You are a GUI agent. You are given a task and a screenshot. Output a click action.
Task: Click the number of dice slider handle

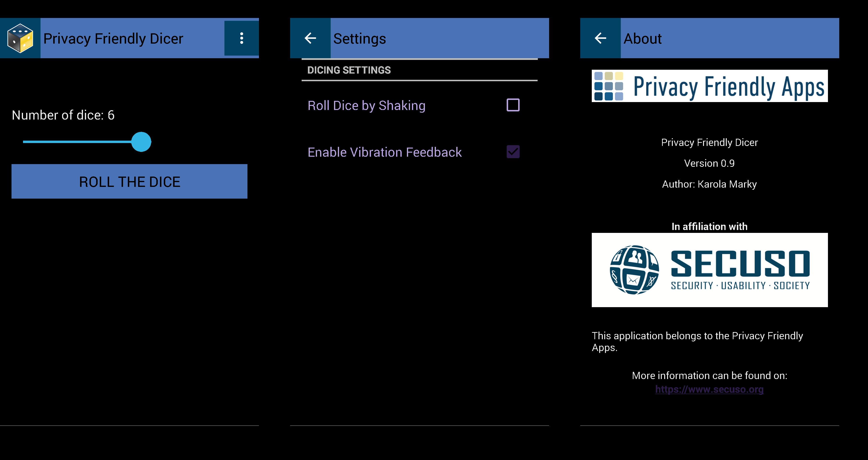click(x=141, y=142)
